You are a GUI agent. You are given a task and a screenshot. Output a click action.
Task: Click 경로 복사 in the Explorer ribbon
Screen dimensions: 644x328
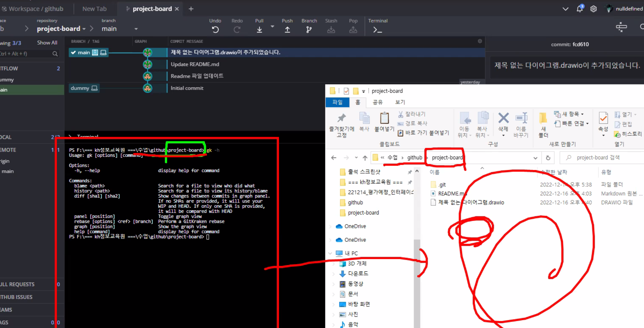pos(412,123)
